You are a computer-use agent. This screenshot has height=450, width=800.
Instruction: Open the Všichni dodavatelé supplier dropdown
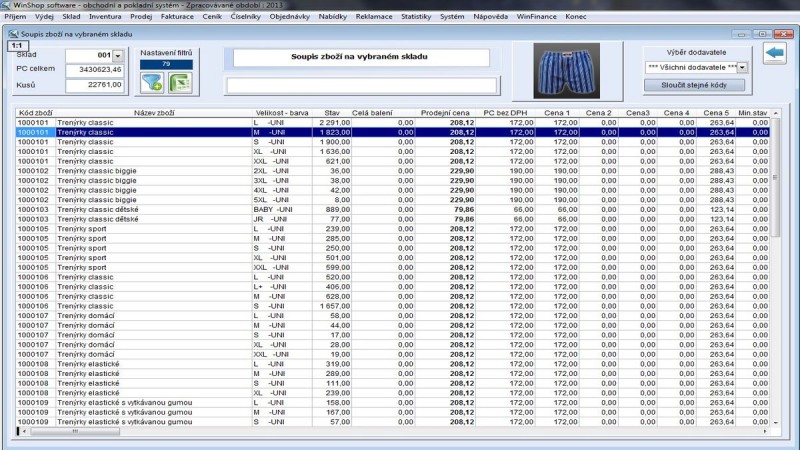pyautogui.click(x=742, y=67)
